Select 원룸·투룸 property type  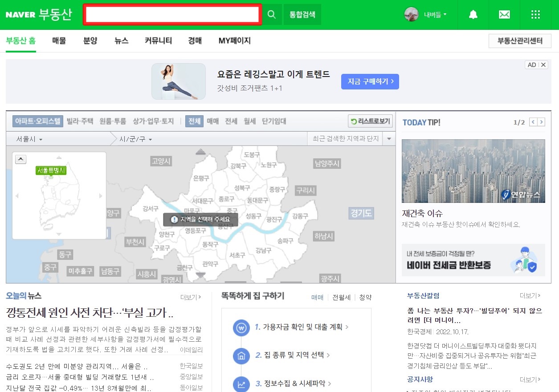click(113, 121)
